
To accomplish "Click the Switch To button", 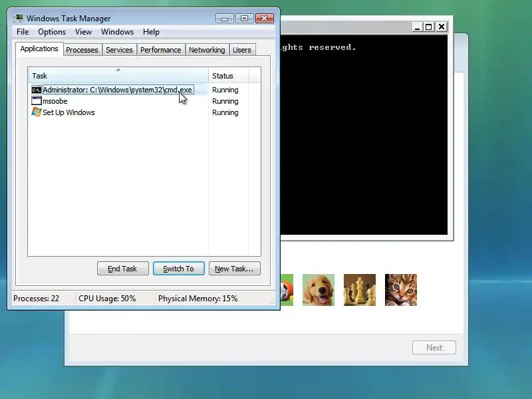I will (x=179, y=269).
